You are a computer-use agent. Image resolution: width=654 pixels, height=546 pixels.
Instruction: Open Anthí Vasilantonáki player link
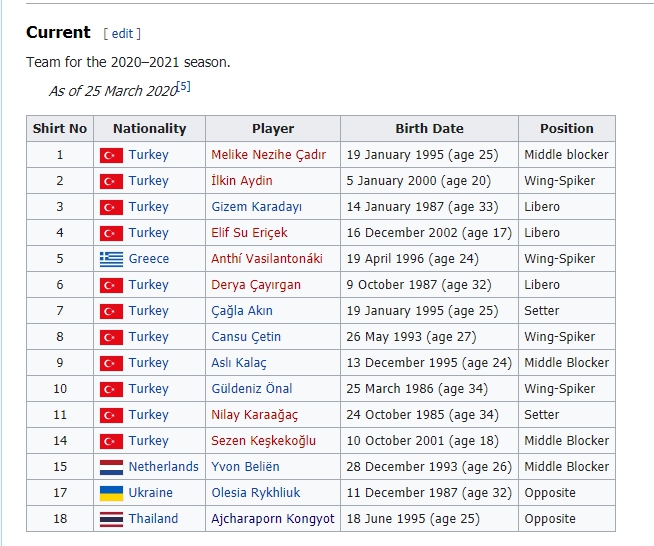pos(266,259)
